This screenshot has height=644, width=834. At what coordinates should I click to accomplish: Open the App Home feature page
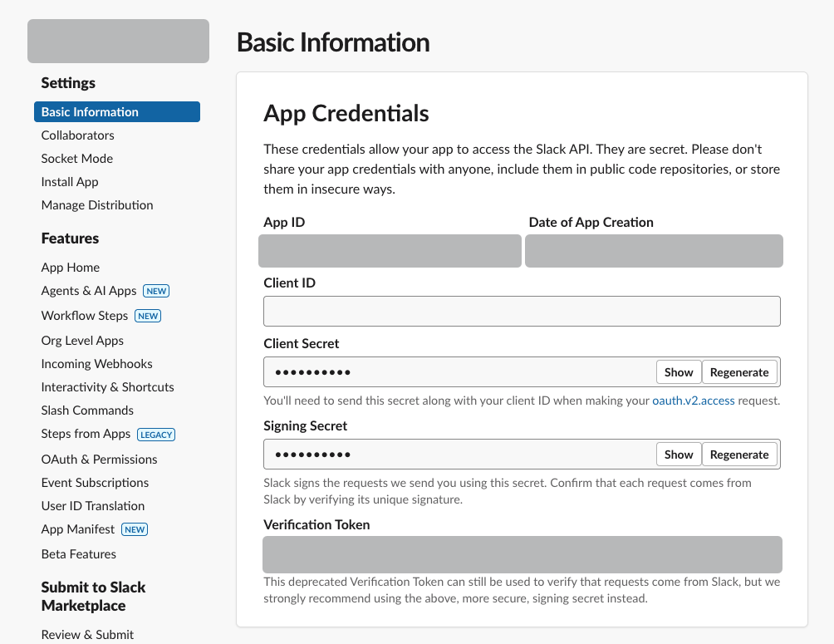point(69,267)
